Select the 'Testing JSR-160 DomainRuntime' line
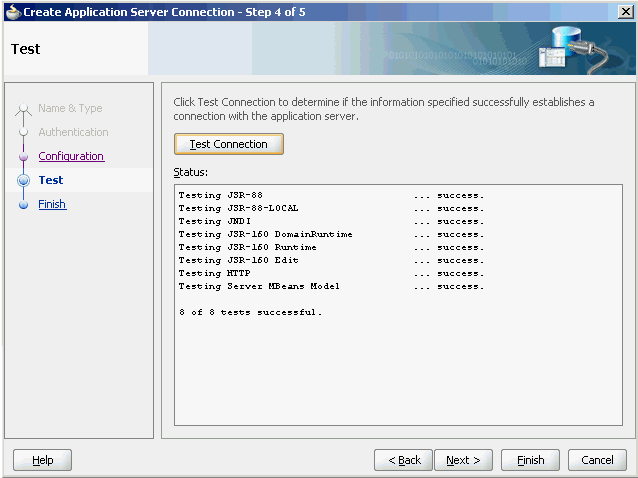This screenshot has width=638, height=478. point(331,234)
